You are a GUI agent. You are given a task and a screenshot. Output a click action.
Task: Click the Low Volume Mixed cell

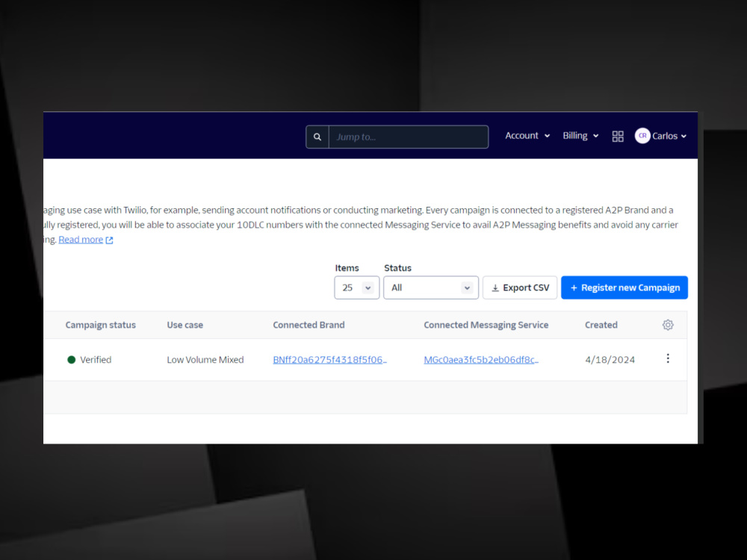tap(205, 360)
